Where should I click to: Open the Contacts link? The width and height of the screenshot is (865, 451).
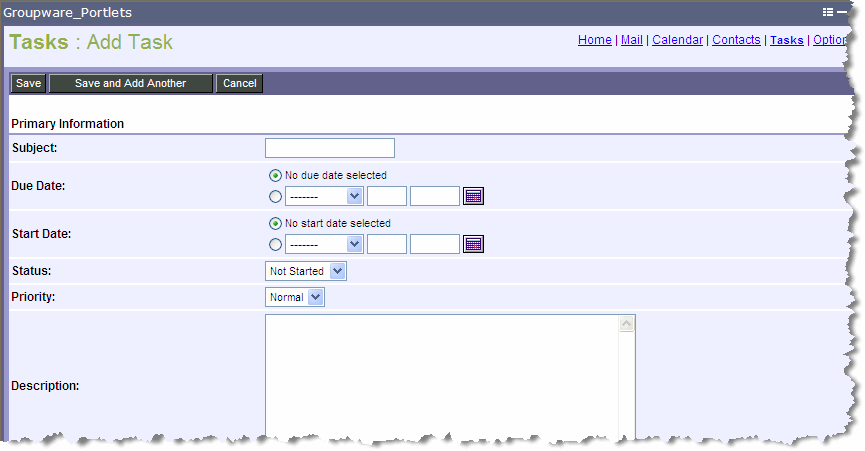coord(736,40)
